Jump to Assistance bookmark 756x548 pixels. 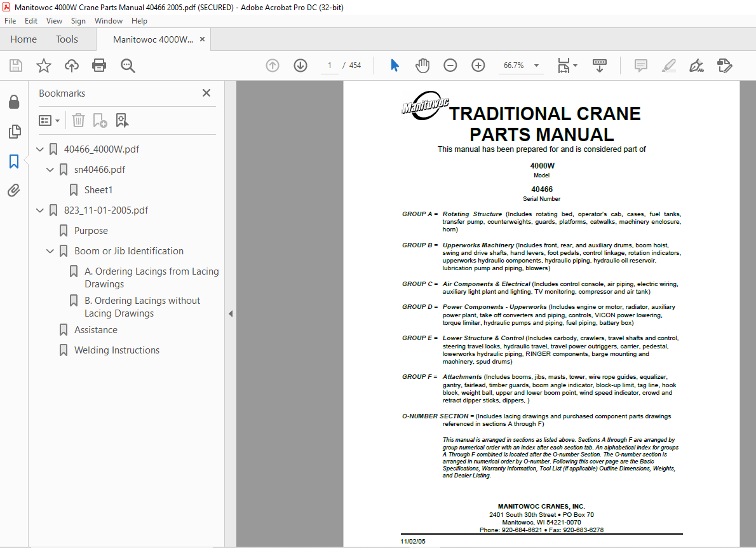[x=96, y=330]
